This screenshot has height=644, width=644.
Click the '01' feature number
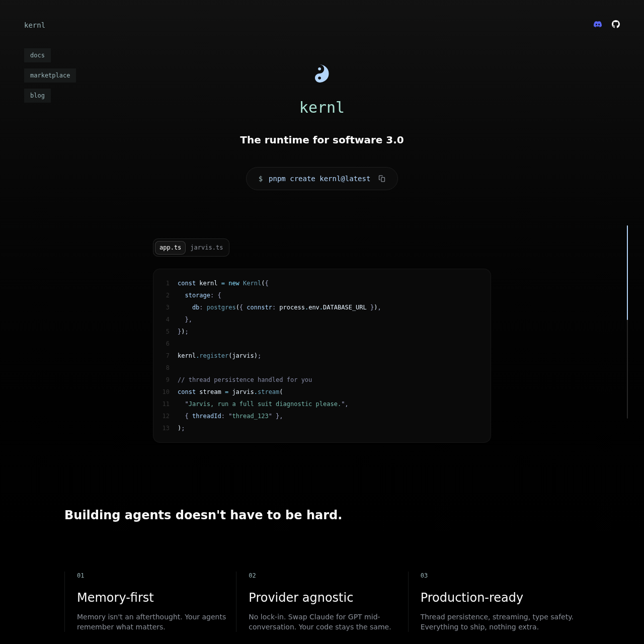click(80, 576)
